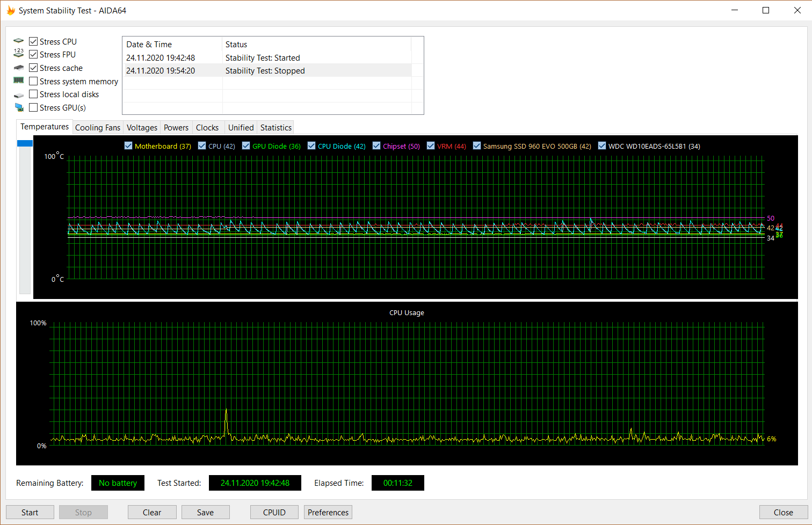
Task: Click the Clear button
Action: (x=152, y=512)
